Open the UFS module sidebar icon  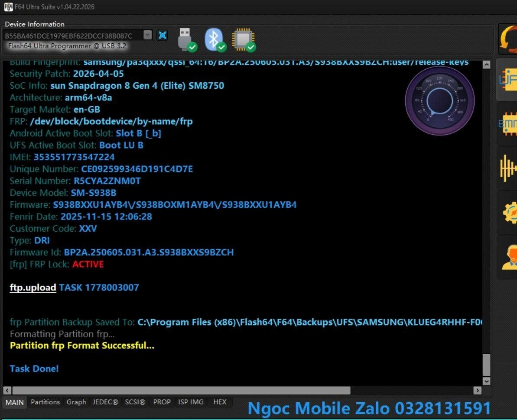click(x=507, y=80)
